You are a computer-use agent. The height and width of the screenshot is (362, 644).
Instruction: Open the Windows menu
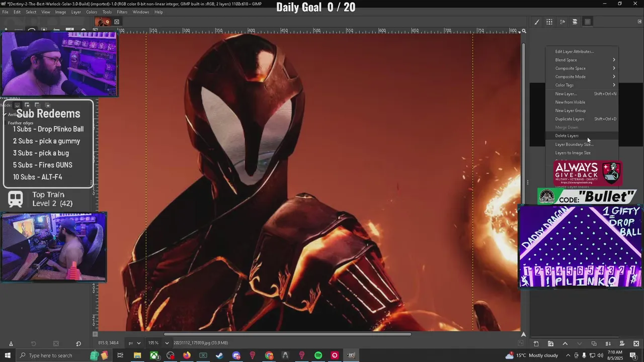click(141, 12)
